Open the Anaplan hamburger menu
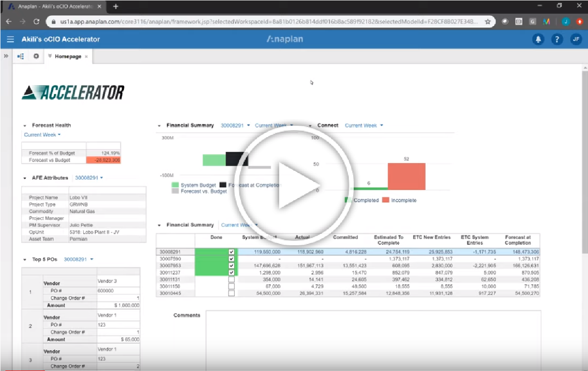This screenshot has width=588, height=371. pyautogui.click(x=10, y=40)
